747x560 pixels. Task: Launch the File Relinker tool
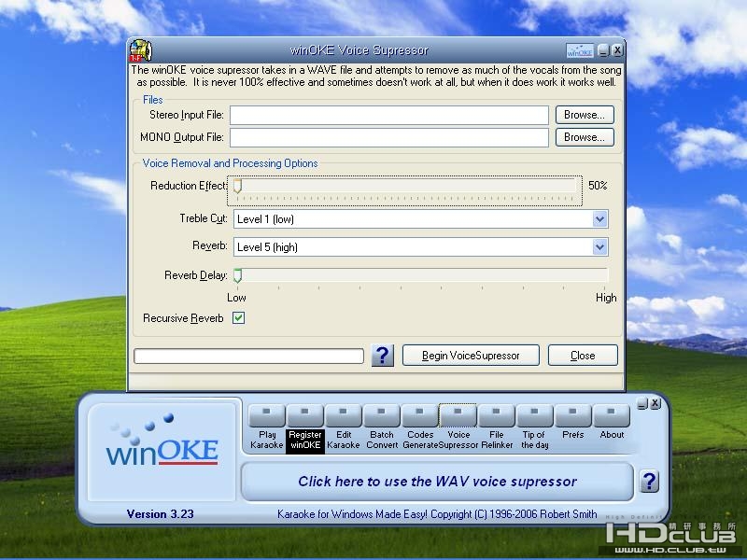(496, 415)
